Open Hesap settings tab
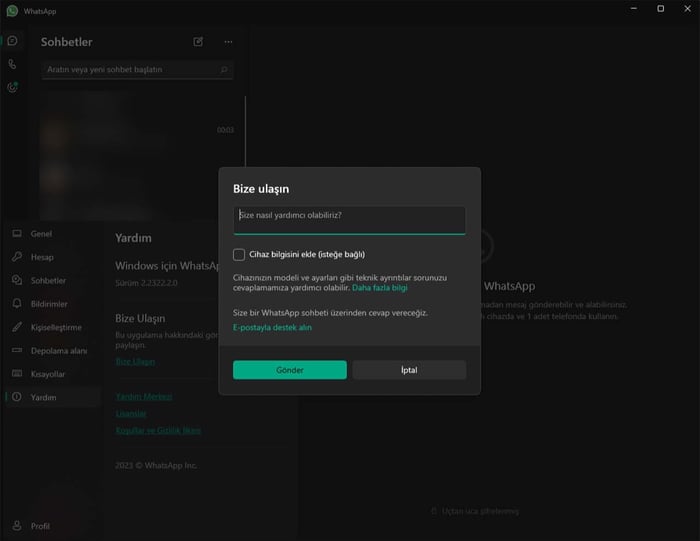 tap(53, 257)
